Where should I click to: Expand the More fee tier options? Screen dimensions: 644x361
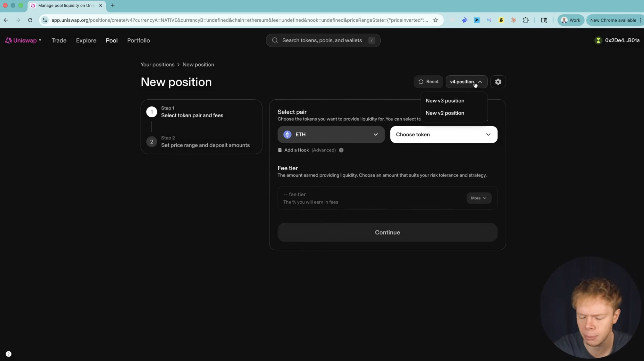479,198
